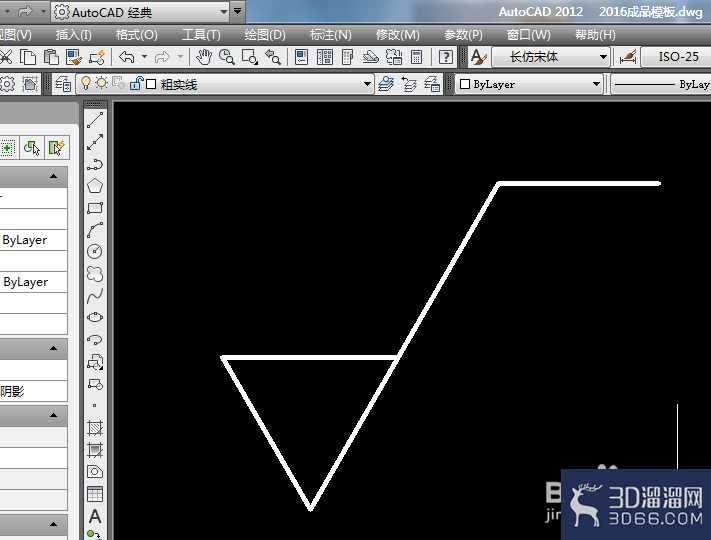Viewport: 711px width, 540px height.
Task: Open the undo history dropdown arrow
Action: (x=144, y=57)
